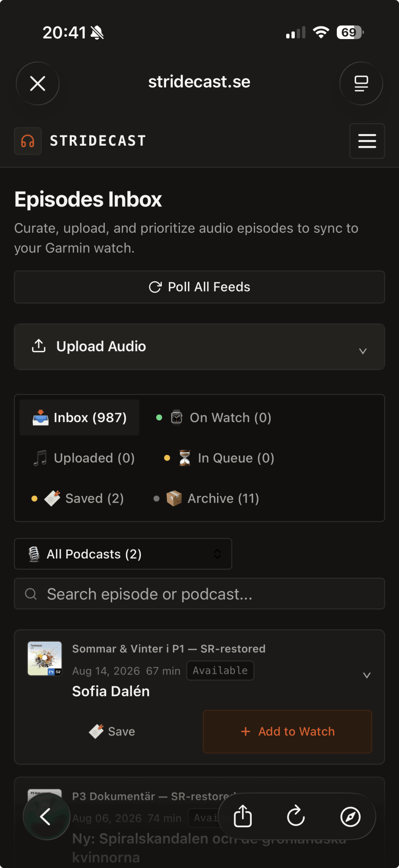The width and height of the screenshot is (399, 868).
Task: Open the reader view icon at top right
Action: click(x=361, y=83)
